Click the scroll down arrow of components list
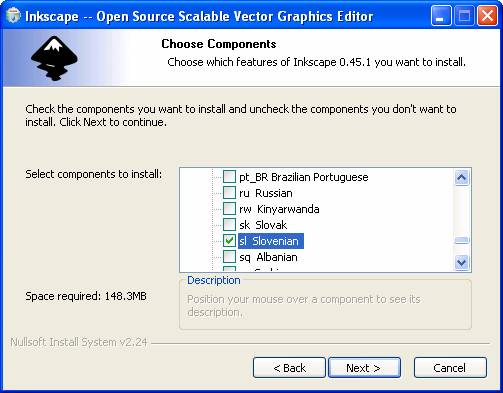The image size is (503, 393). (462, 262)
